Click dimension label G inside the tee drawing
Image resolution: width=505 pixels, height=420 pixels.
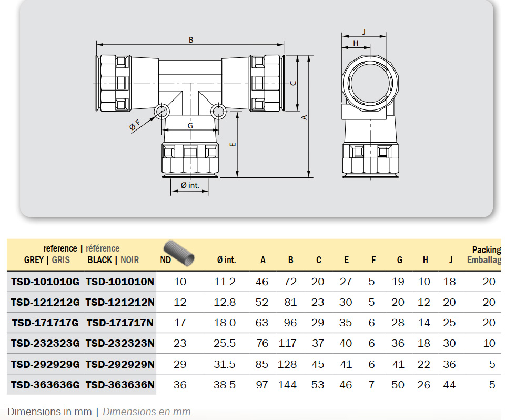pyautogui.click(x=190, y=126)
